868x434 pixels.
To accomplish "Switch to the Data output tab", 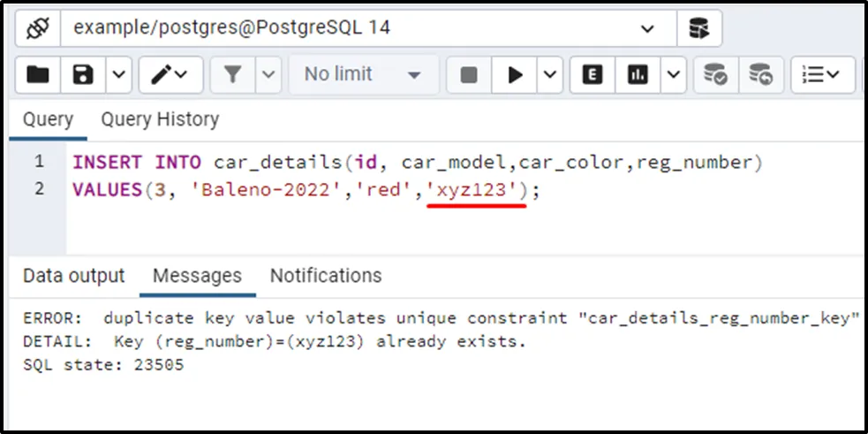I will click(74, 276).
